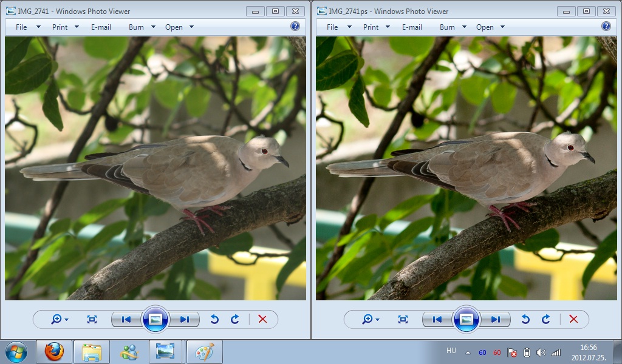Open Print menu in IMG_2741 window

point(60,27)
